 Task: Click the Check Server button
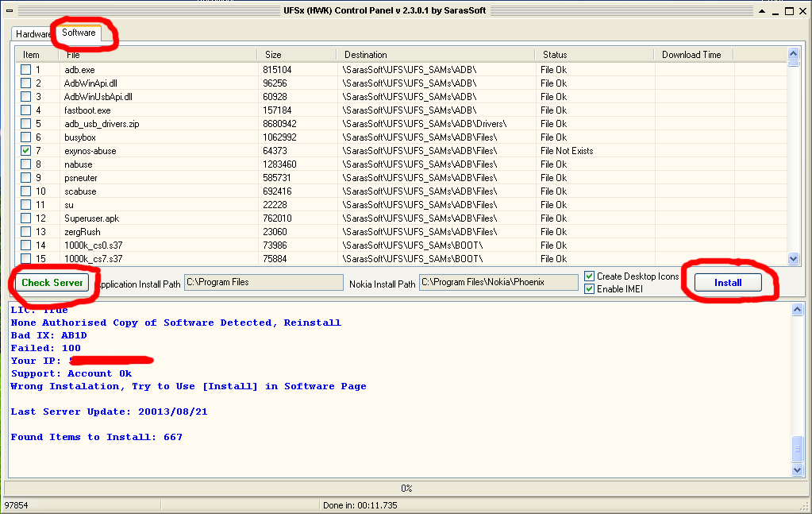tap(52, 282)
